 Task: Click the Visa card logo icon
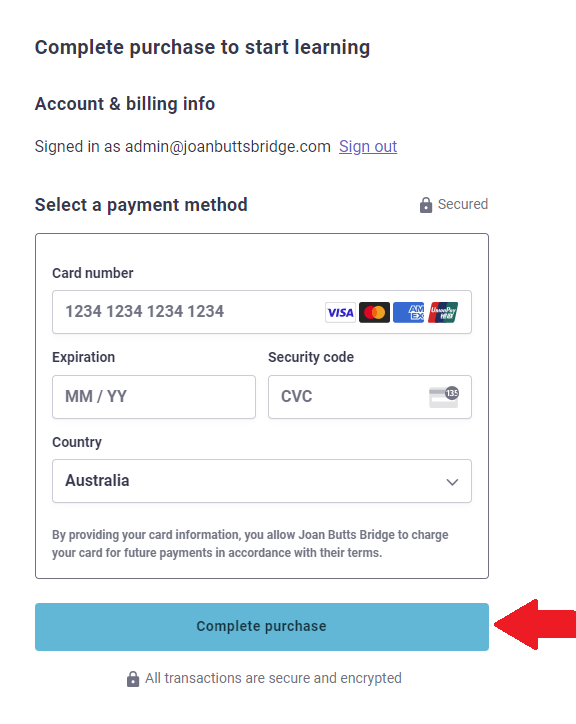coord(340,313)
